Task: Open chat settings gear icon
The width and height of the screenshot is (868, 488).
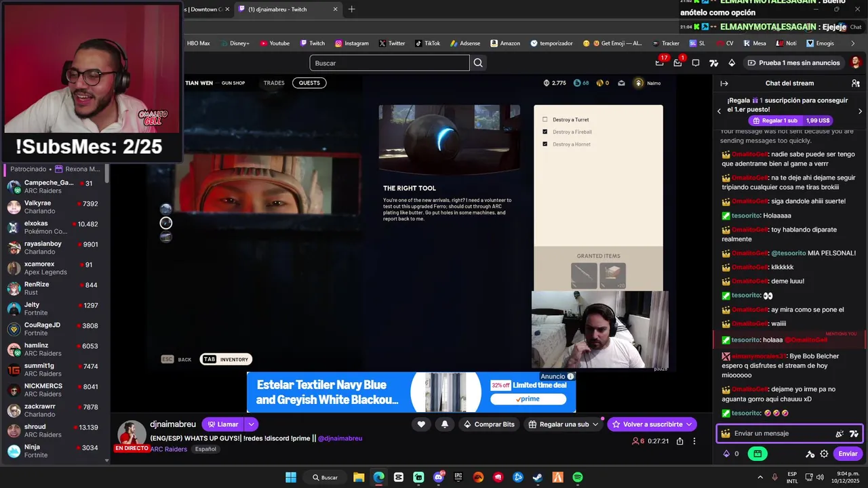Action: pos(824,454)
